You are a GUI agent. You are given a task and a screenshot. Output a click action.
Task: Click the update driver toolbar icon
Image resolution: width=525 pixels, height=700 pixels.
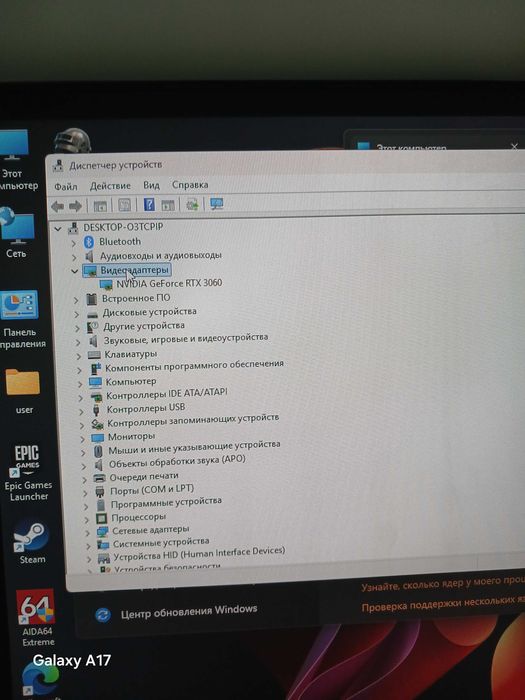click(192, 205)
